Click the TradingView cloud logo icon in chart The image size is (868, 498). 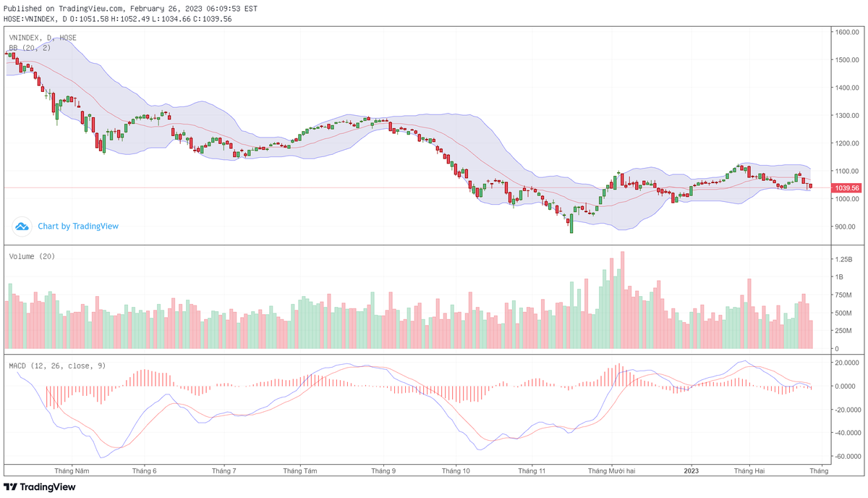click(22, 227)
